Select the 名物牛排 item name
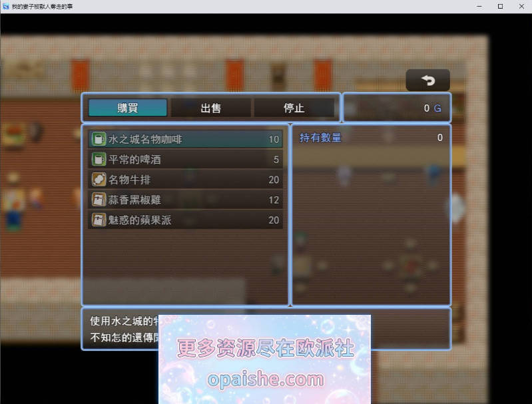The image size is (532, 404). click(129, 180)
